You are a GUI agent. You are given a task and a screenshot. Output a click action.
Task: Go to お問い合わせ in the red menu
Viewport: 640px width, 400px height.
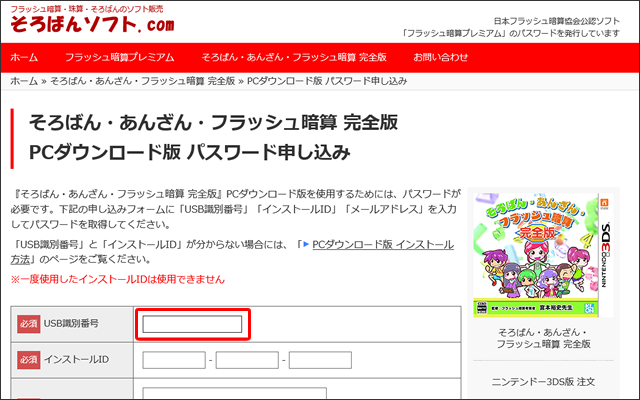[x=440, y=57]
